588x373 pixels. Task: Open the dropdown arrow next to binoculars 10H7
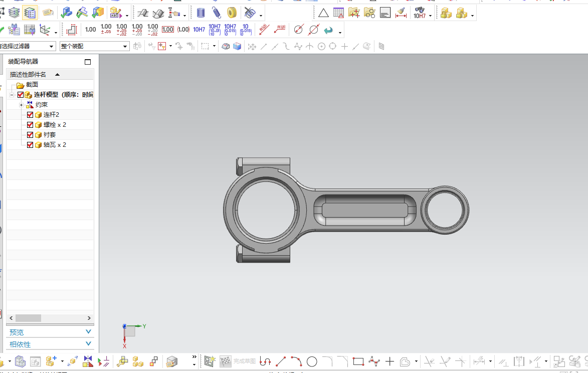[431, 16]
